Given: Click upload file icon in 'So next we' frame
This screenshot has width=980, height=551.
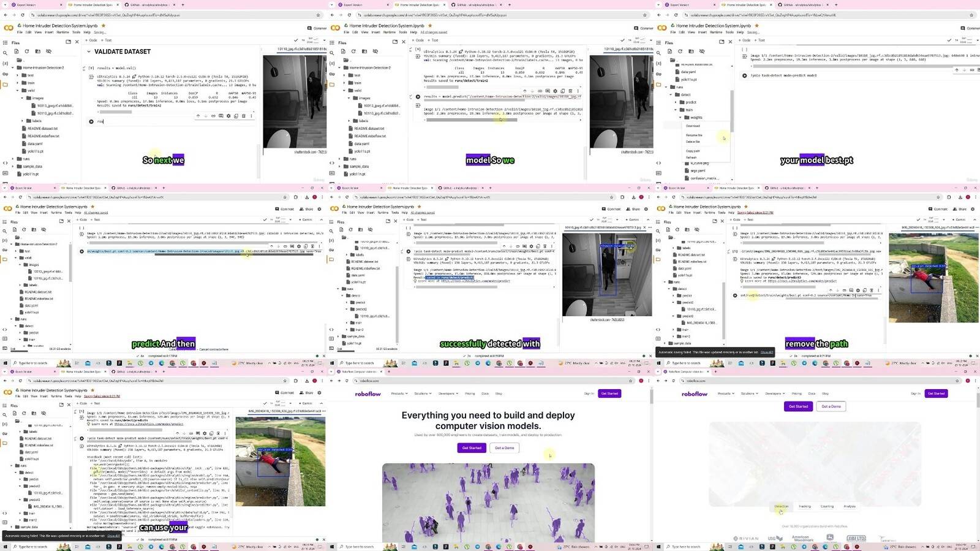Looking at the screenshot, I should pos(17,51).
